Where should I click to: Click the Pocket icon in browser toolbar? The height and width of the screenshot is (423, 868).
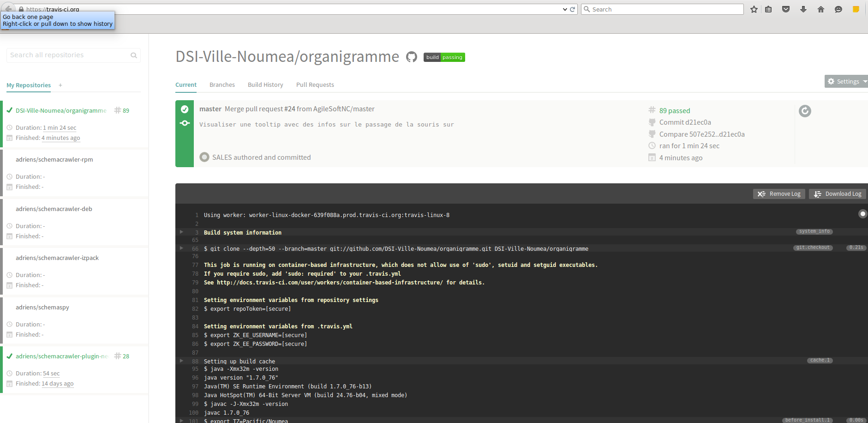(786, 9)
